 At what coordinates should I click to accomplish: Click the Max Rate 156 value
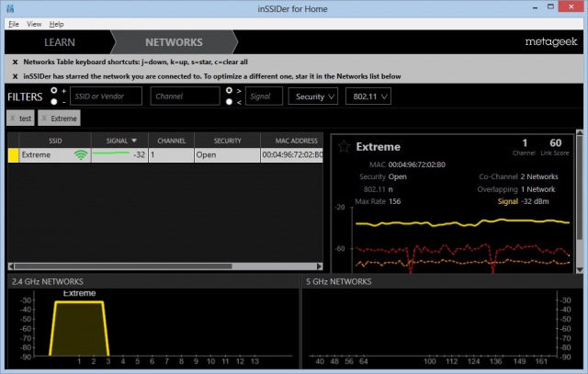pyautogui.click(x=394, y=201)
